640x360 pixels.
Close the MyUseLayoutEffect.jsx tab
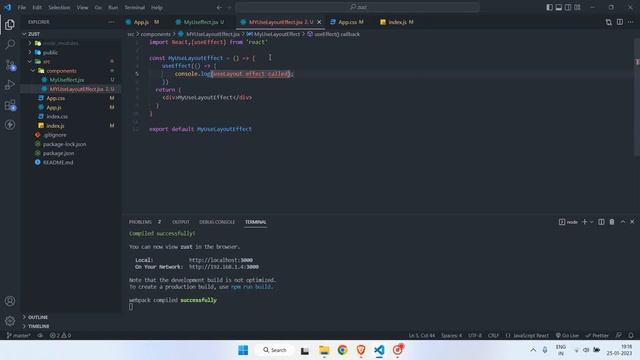click(x=319, y=22)
